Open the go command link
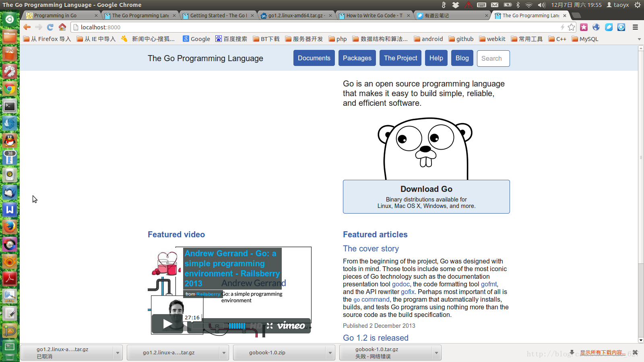Viewport: 644px width, 362px height. point(372,299)
